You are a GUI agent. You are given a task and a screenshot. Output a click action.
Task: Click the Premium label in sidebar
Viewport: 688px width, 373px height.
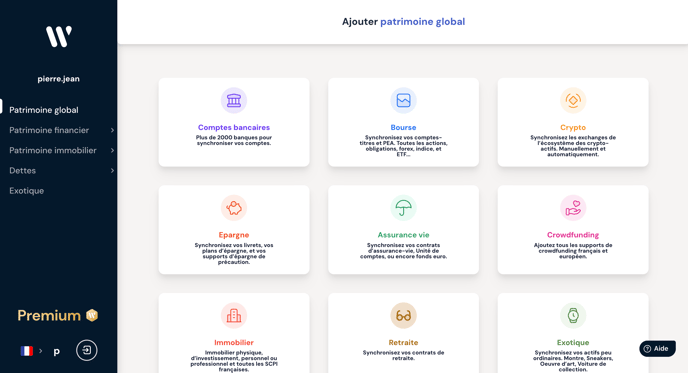pyautogui.click(x=49, y=316)
